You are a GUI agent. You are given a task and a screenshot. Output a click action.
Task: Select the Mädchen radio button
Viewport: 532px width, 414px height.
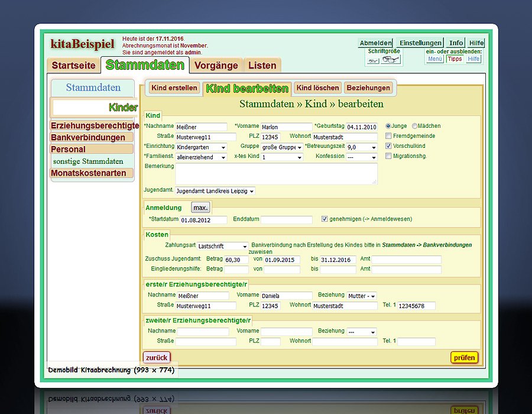pyautogui.click(x=414, y=126)
